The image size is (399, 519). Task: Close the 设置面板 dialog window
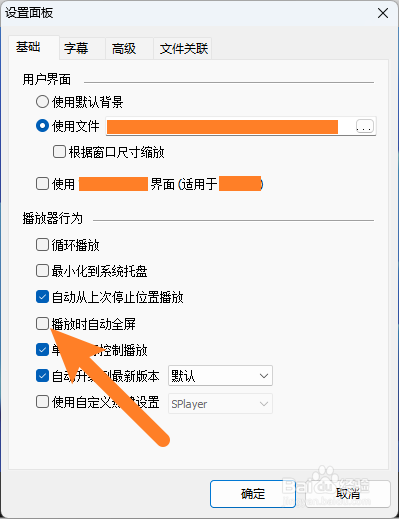pos(383,13)
